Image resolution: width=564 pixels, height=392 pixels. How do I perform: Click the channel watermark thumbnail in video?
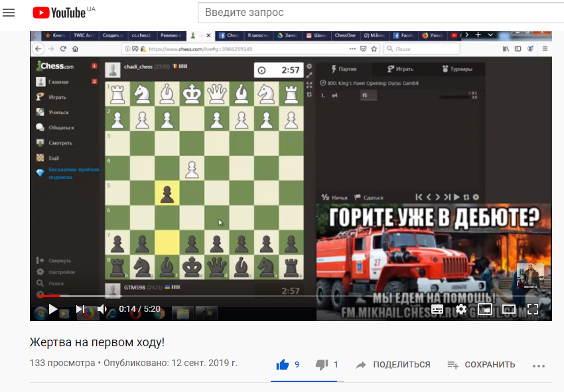(x=530, y=276)
